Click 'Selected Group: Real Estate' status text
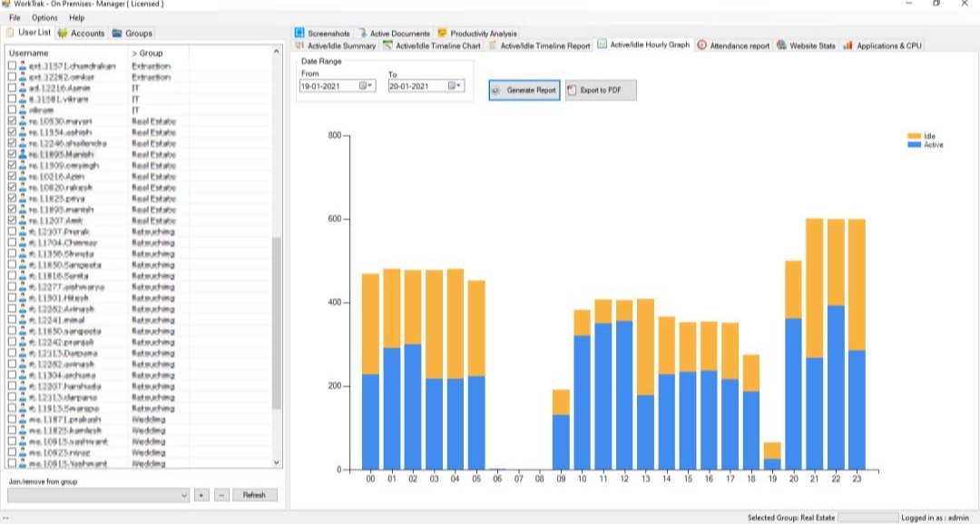 tap(790, 518)
